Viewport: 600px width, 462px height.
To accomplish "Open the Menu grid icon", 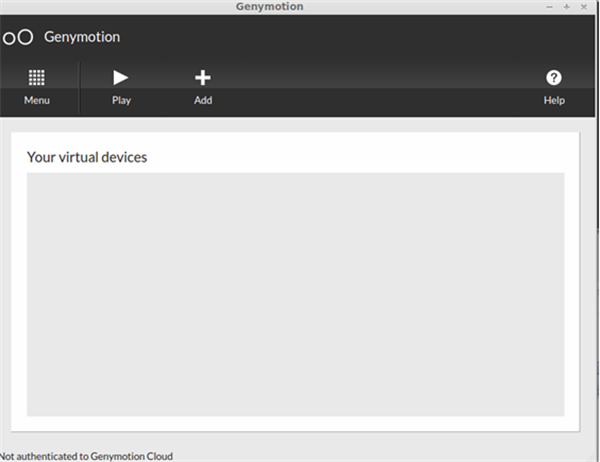I will click(37, 78).
